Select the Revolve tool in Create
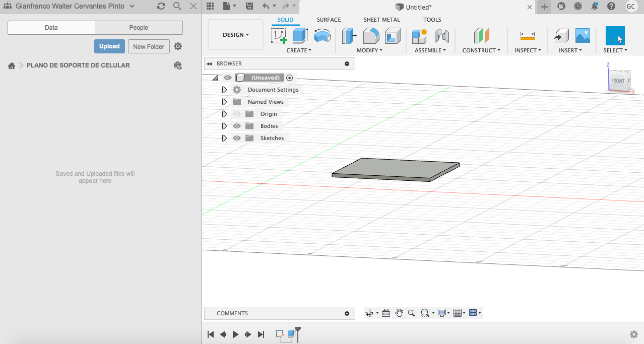 [x=323, y=36]
